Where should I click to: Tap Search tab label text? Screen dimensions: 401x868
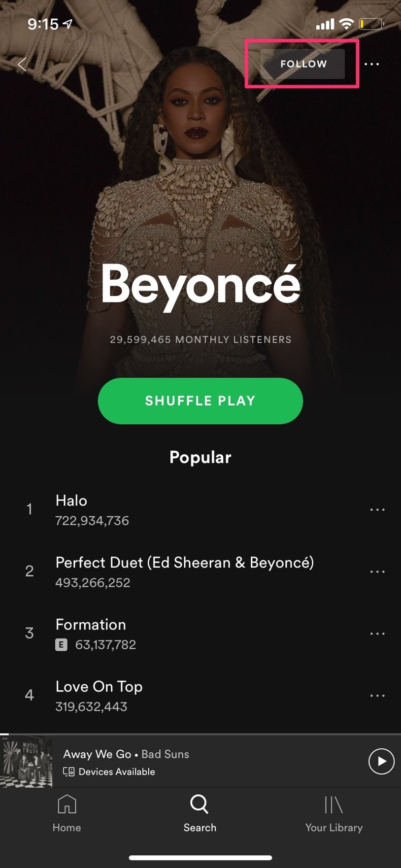point(199,828)
